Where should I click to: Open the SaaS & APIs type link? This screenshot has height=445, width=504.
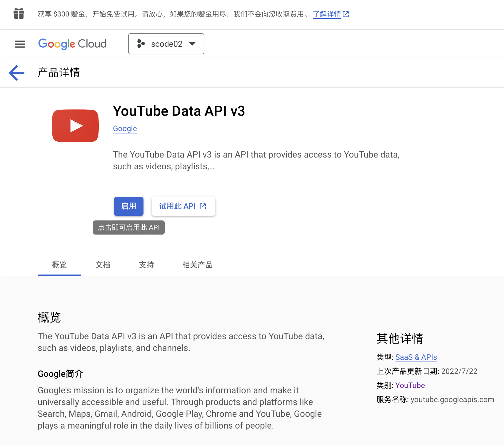pos(416,357)
